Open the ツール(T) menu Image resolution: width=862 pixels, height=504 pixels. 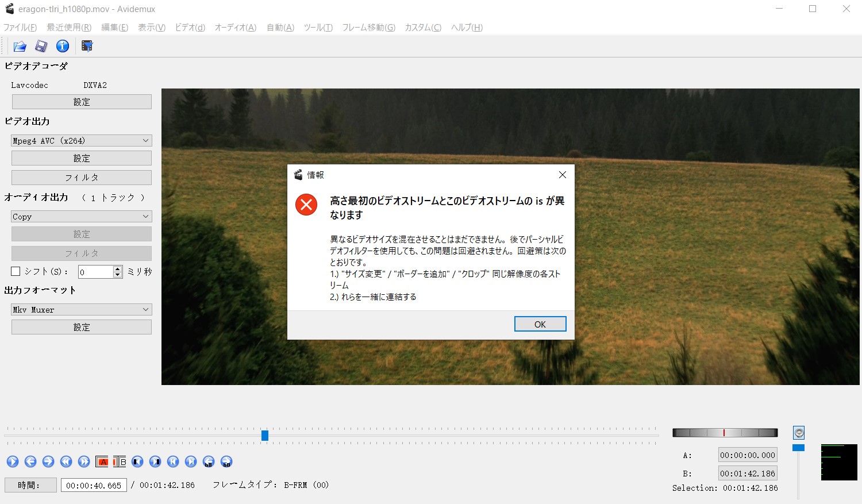pyautogui.click(x=318, y=28)
